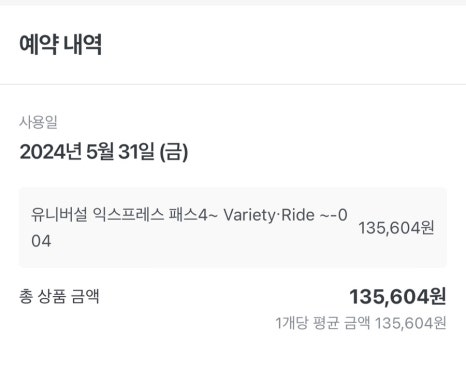Viewport: 466px width, 368px height.
Task: Select the trailing 04 product code
Action: [41, 241]
